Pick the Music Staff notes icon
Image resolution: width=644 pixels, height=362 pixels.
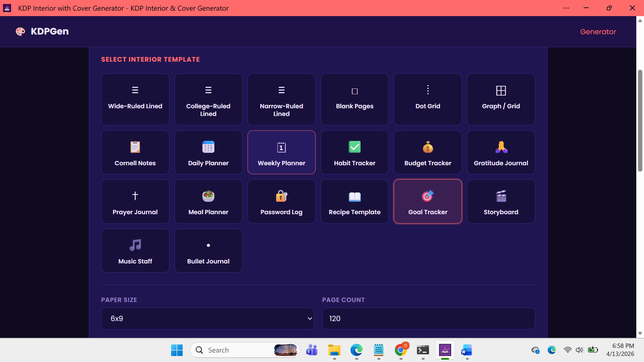coord(135,245)
